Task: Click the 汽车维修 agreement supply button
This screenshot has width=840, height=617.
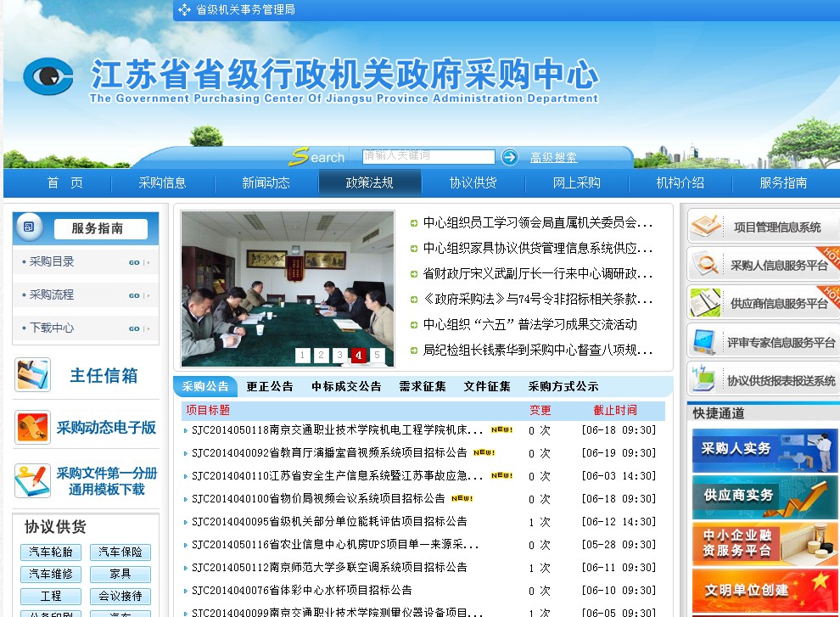Action: click(x=51, y=574)
